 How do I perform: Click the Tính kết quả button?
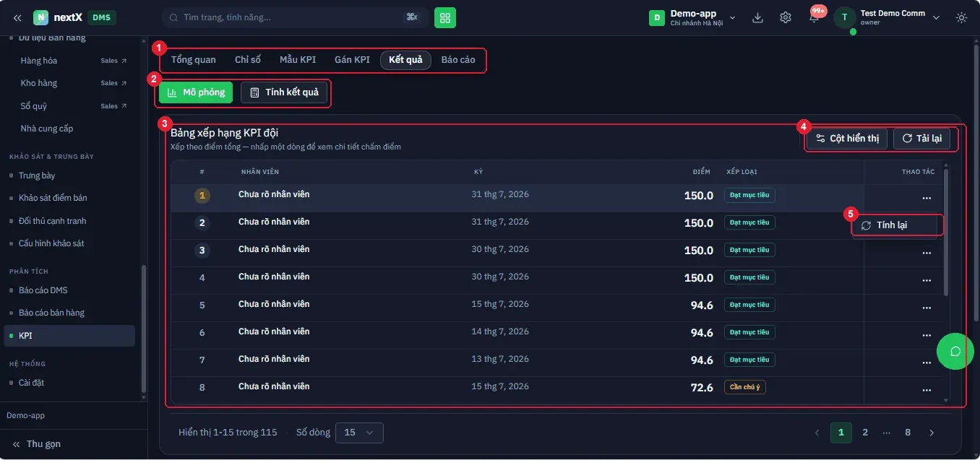pos(284,92)
